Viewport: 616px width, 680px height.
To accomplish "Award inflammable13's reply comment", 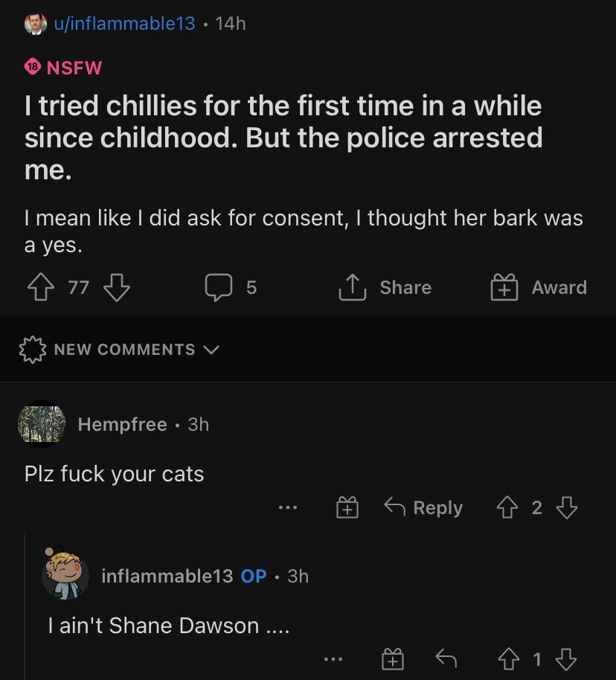I will coord(392,658).
